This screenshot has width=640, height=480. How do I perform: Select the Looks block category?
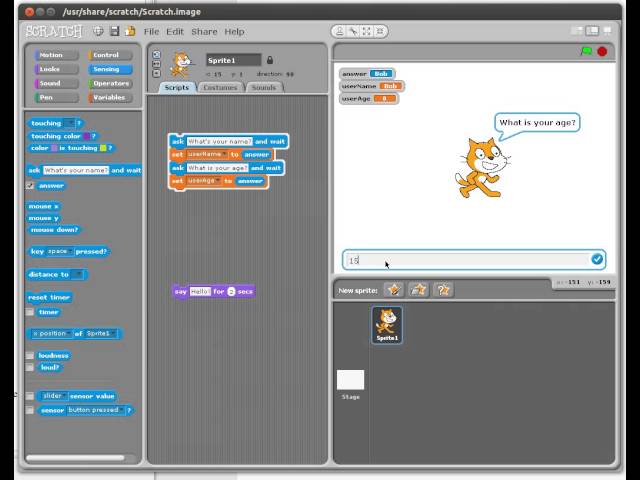tap(56, 69)
